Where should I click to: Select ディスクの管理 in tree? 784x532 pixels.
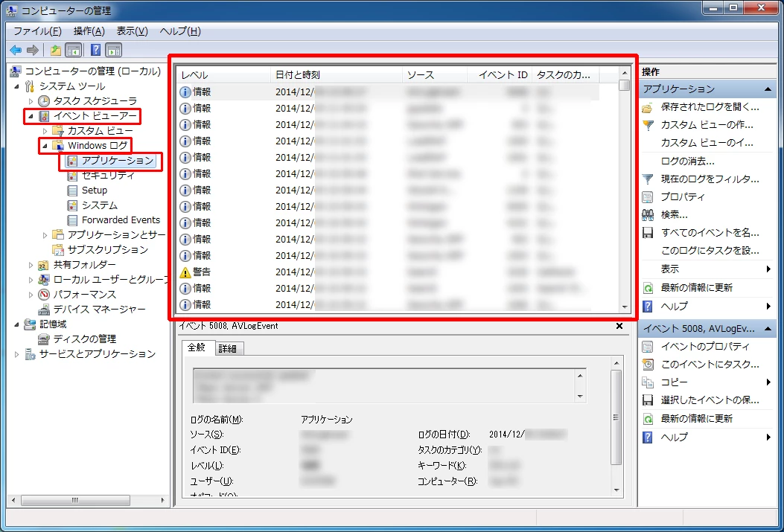tap(84, 339)
